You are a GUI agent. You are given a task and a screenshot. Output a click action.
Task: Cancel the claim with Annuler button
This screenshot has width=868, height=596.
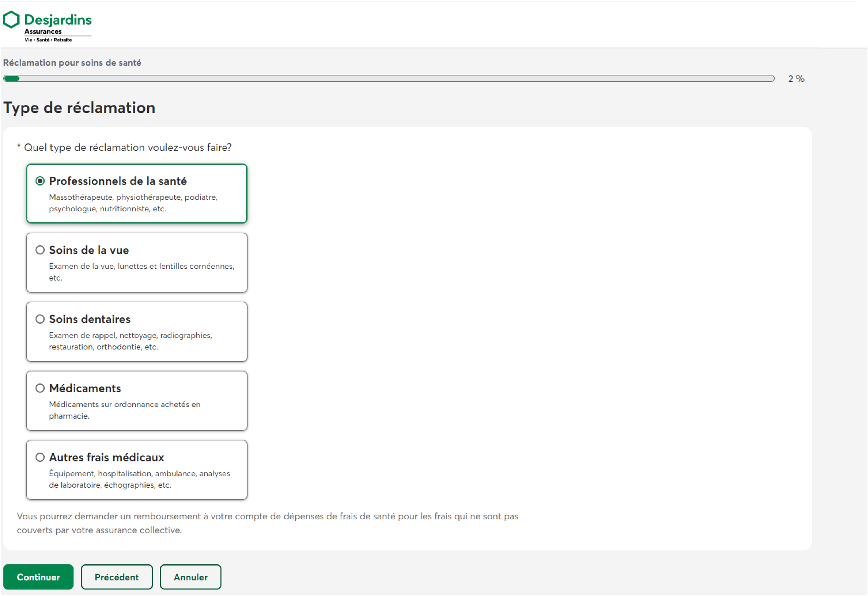pos(190,577)
